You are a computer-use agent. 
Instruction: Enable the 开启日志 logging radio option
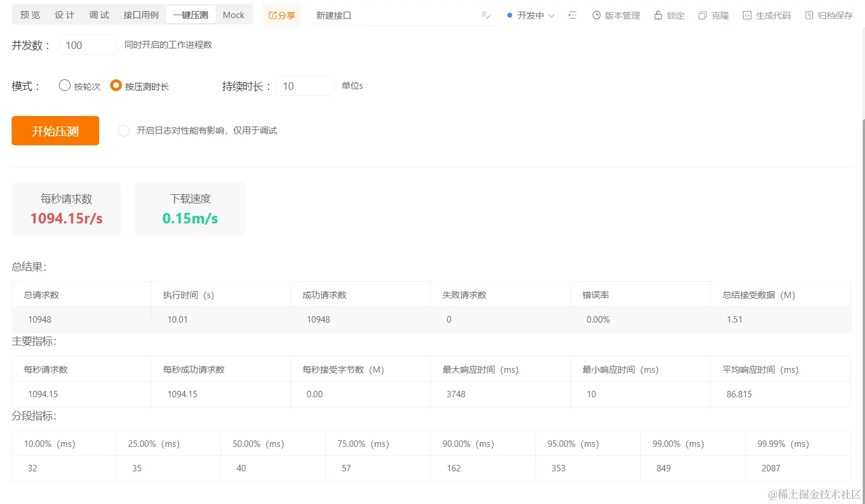124,131
